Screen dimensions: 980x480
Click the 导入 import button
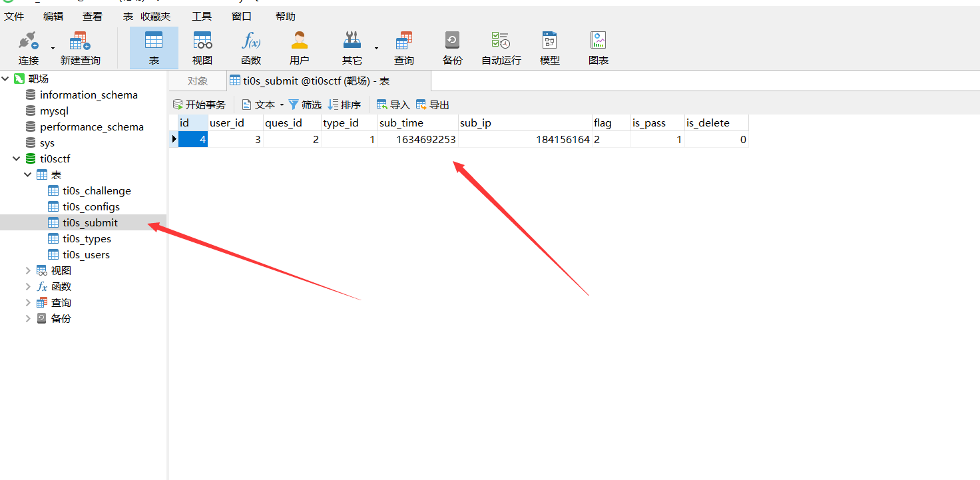coord(393,105)
